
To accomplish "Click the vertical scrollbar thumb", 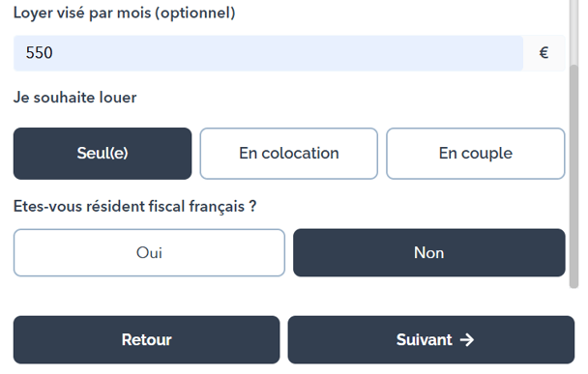I will [x=573, y=176].
